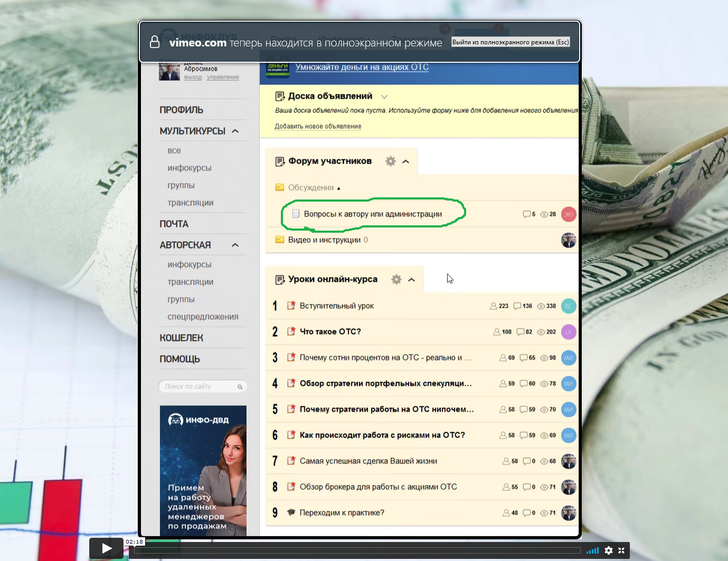Open settings gear of Уроки онлайн-курса section
Image resolution: width=728 pixels, height=561 pixels.
pos(396,280)
